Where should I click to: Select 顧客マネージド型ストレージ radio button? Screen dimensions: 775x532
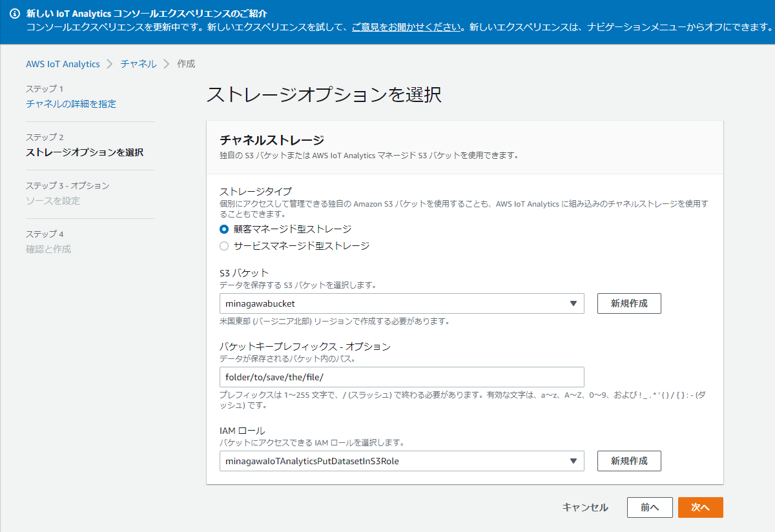pyautogui.click(x=224, y=229)
